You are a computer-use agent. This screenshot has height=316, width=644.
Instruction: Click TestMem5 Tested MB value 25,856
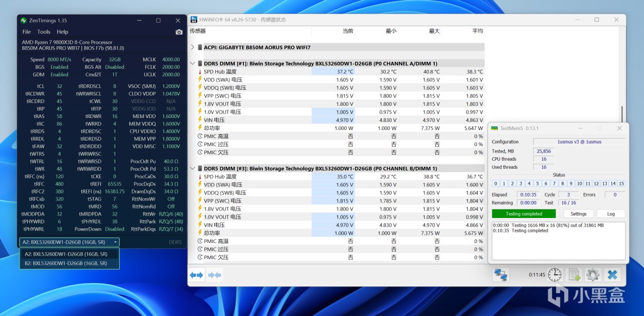[543, 151]
